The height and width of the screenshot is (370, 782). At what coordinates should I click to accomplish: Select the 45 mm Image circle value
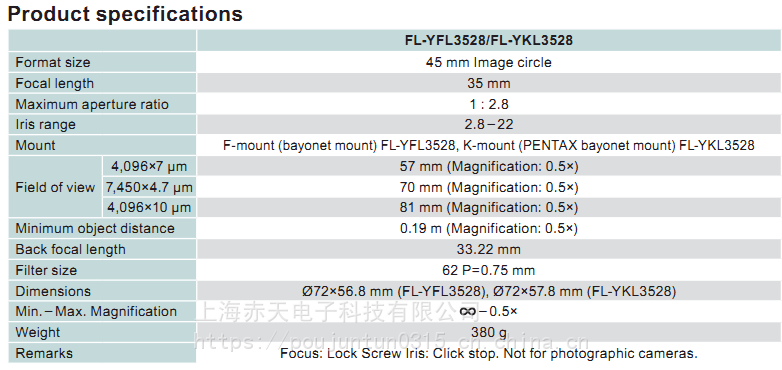click(489, 62)
